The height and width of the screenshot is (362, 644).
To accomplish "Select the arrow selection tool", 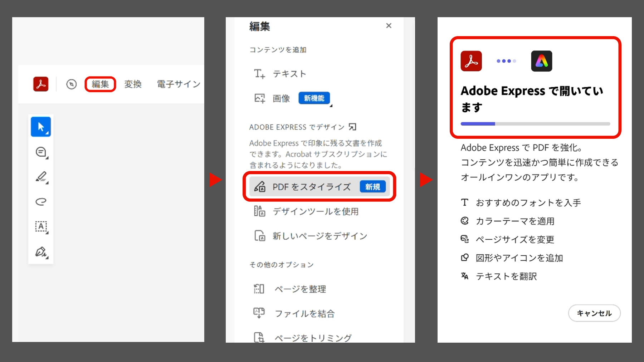I will 41,127.
